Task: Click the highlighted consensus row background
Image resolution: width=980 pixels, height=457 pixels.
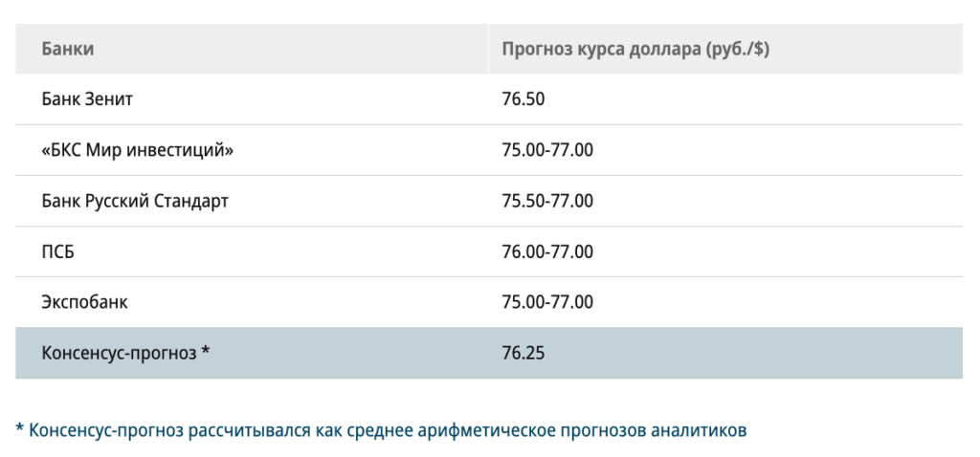Action: [489, 354]
